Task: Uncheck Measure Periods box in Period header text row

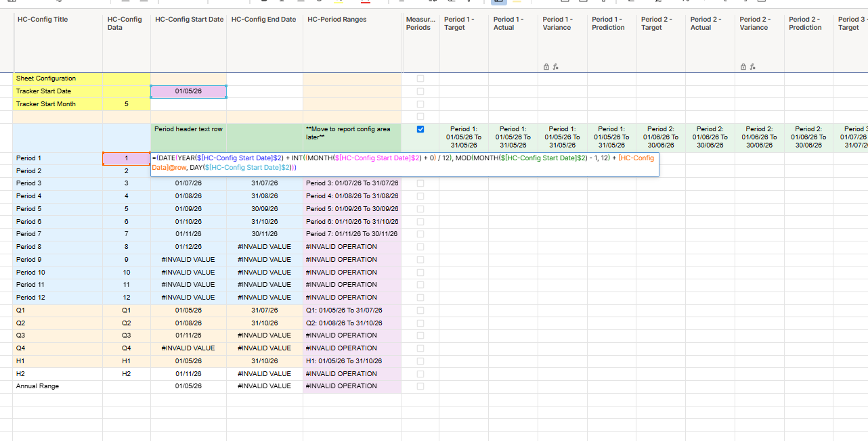Action: [x=420, y=129]
